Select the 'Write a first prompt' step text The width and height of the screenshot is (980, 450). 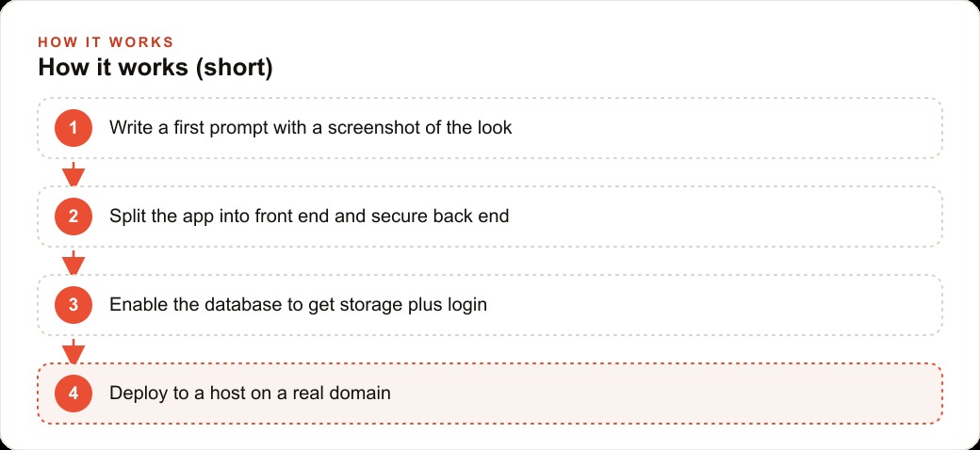311,128
